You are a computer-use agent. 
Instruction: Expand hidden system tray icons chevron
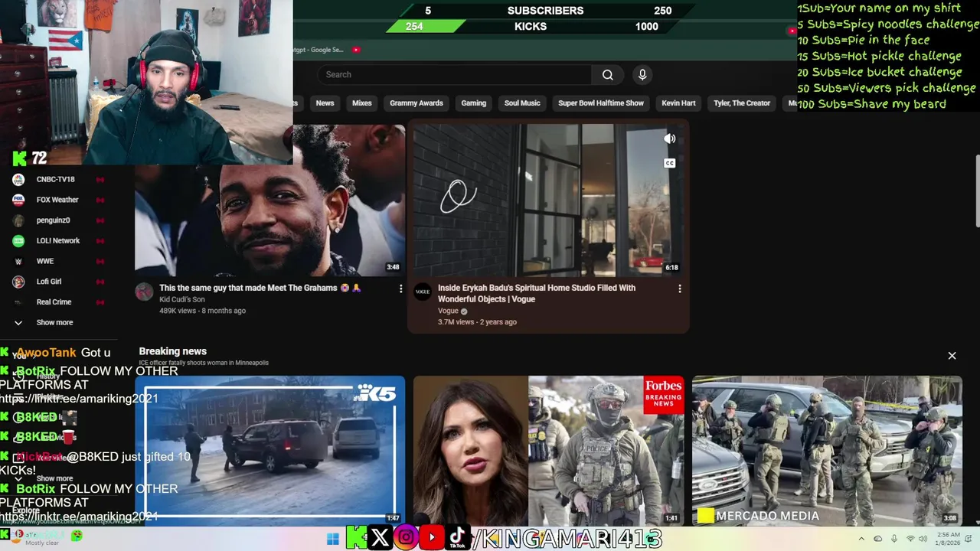(x=861, y=539)
